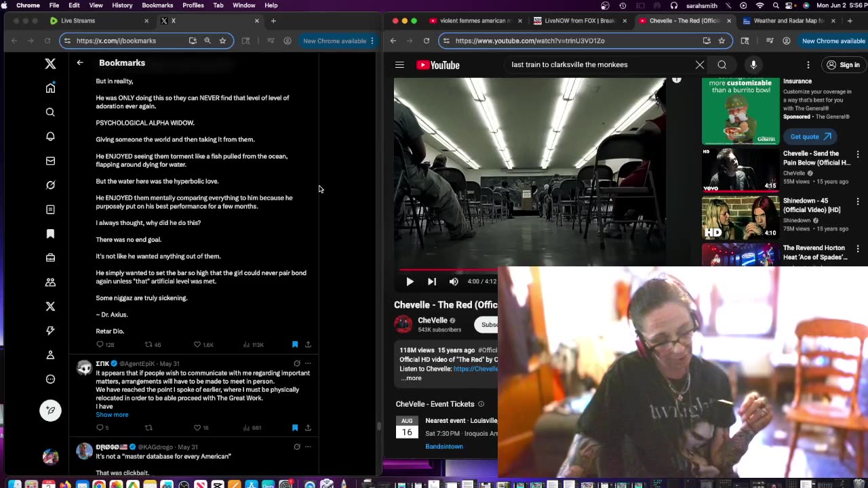Seek on the video progress bar
Viewport: 868px width, 488px height.
pyautogui.click(x=448, y=270)
